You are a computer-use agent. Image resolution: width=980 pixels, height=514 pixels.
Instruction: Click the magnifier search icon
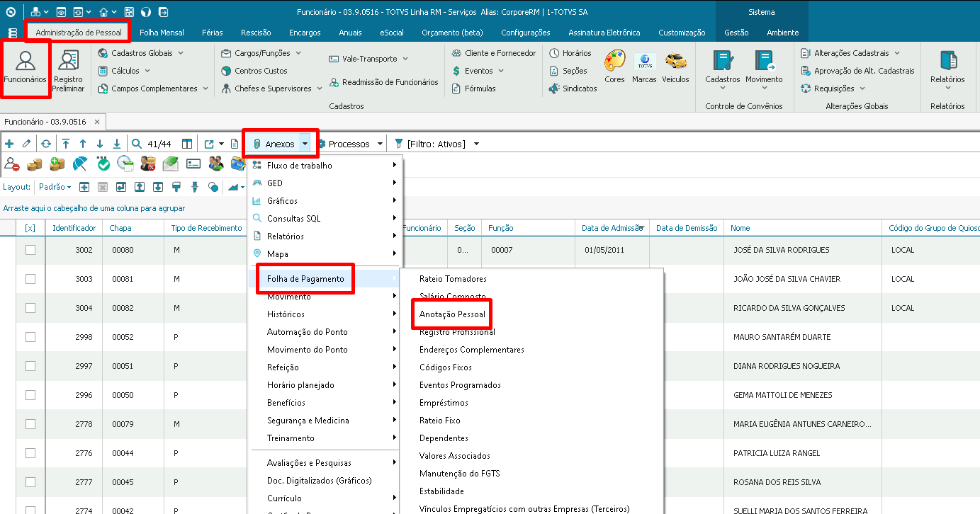coord(137,144)
